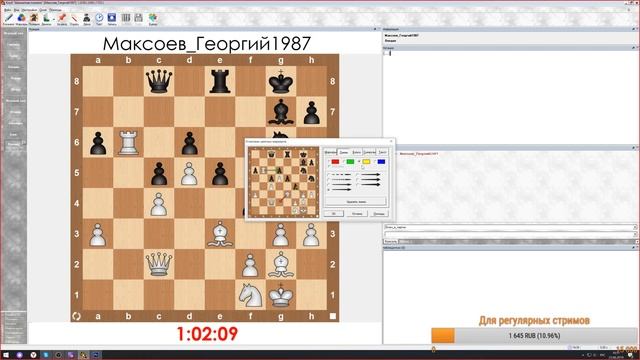640x360 pixels.
Task: Click the colorful hands toolbar icon
Action: coord(153,17)
